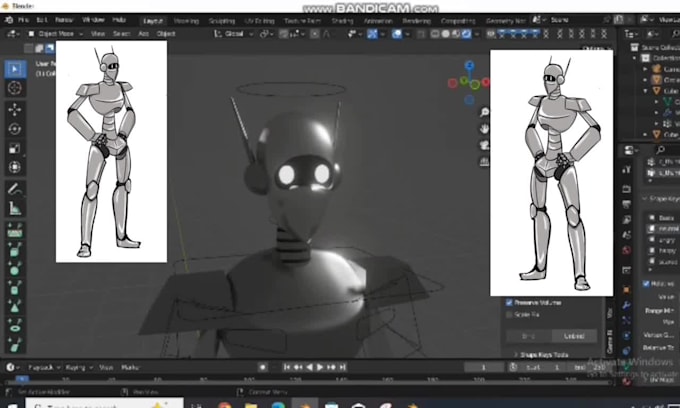Open the Physics properties tab icon

pos(626,335)
